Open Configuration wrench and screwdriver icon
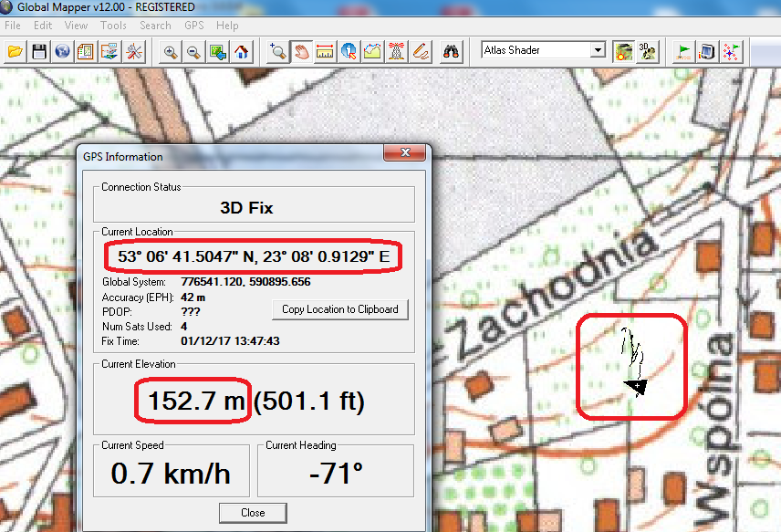 tap(133, 51)
